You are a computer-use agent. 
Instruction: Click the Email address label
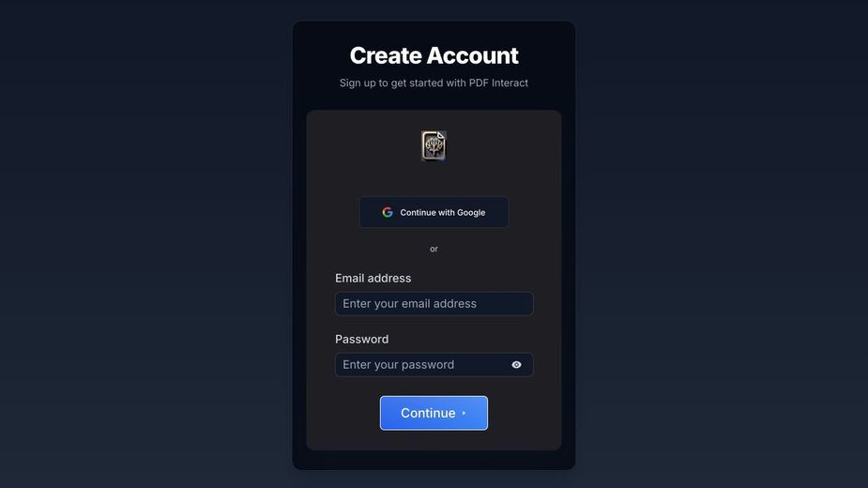(373, 278)
